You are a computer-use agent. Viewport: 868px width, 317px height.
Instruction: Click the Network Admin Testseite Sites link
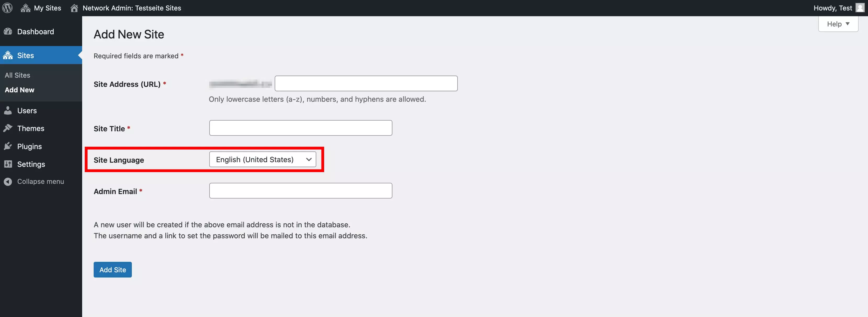[x=131, y=8]
